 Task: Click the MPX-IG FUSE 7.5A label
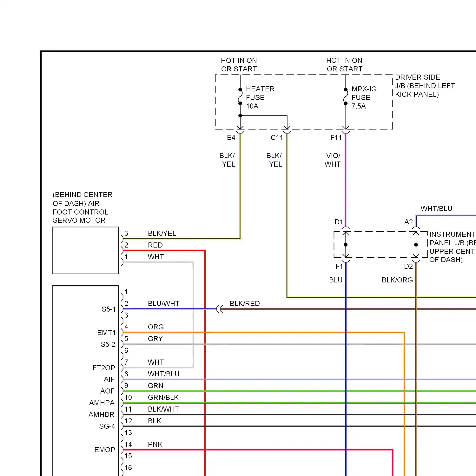(364, 97)
